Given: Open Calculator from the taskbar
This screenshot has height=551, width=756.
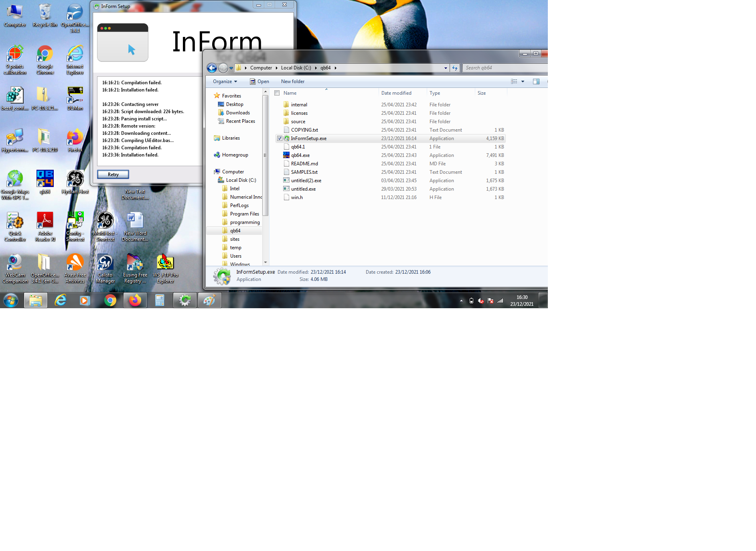Looking at the screenshot, I should click(x=160, y=300).
